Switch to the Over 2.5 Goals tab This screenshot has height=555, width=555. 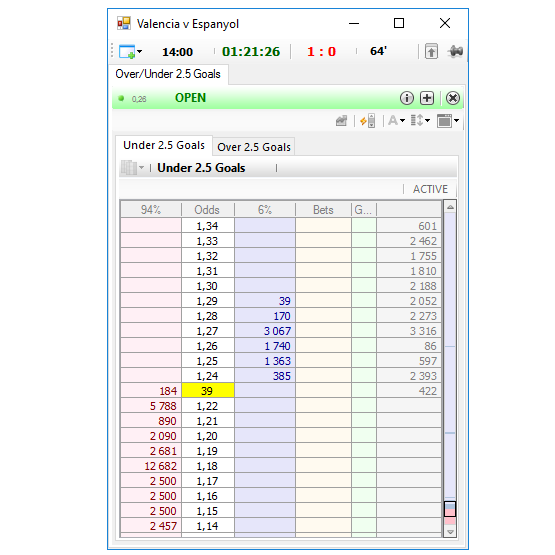tap(254, 147)
